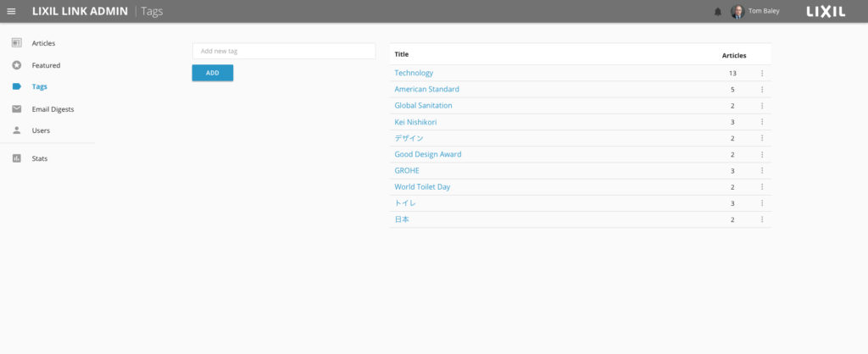The image size is (868, 354).
Task: Open options menu for GROHE tag
Action: (x=762, y=171)
